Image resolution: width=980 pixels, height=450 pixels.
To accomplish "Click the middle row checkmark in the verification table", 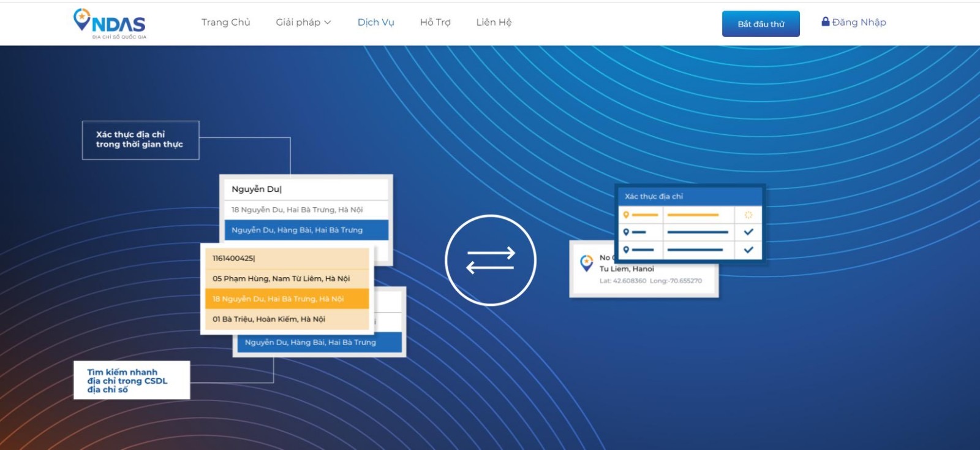I will click(748, 232).
